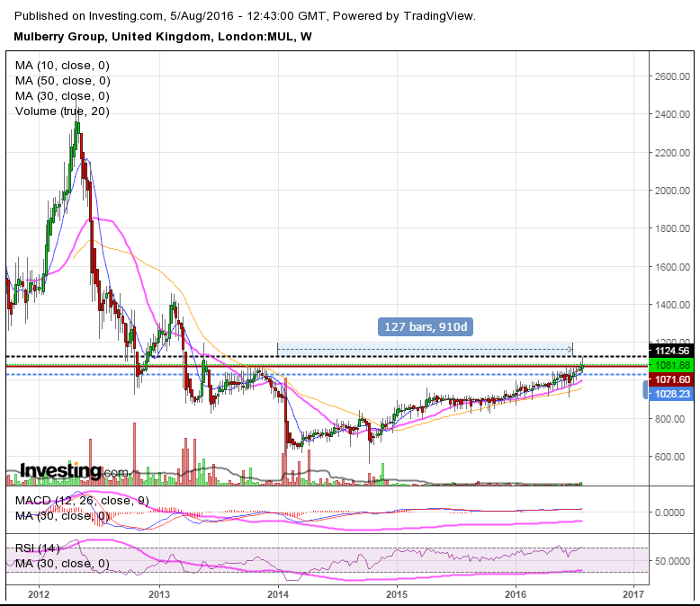The height and width of the screenshot is (606, 700).
Task: Click the 2016 time axis label
Action: point(516,594)
